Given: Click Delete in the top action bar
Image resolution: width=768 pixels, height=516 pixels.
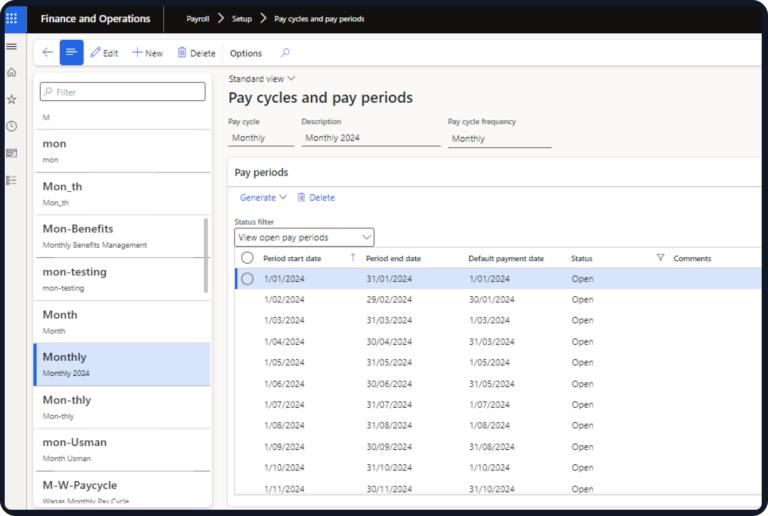Looking at the screenshot, I should pyautogui.click(x=196, y=53).
